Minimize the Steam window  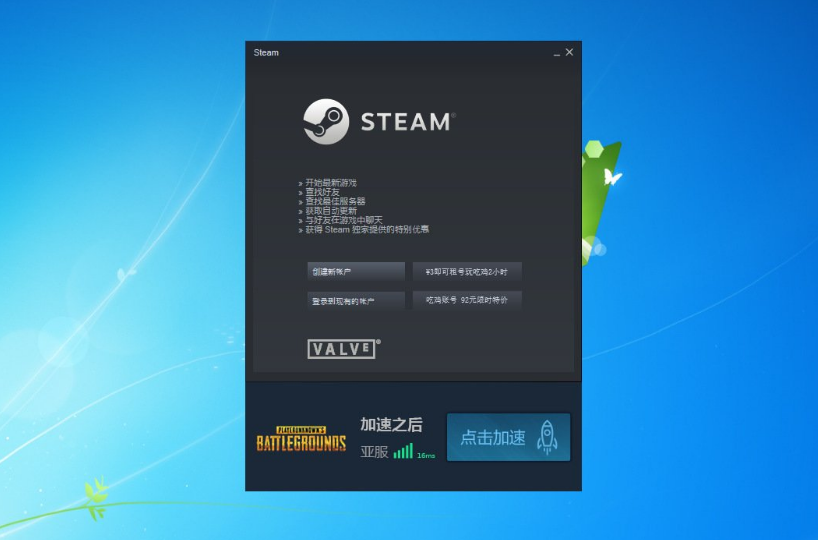557,53
